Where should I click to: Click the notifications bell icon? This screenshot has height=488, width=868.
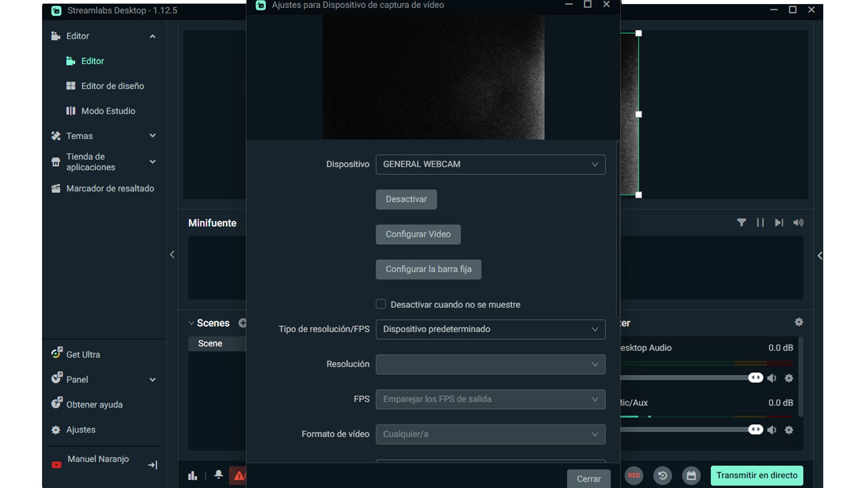point(218,475)
